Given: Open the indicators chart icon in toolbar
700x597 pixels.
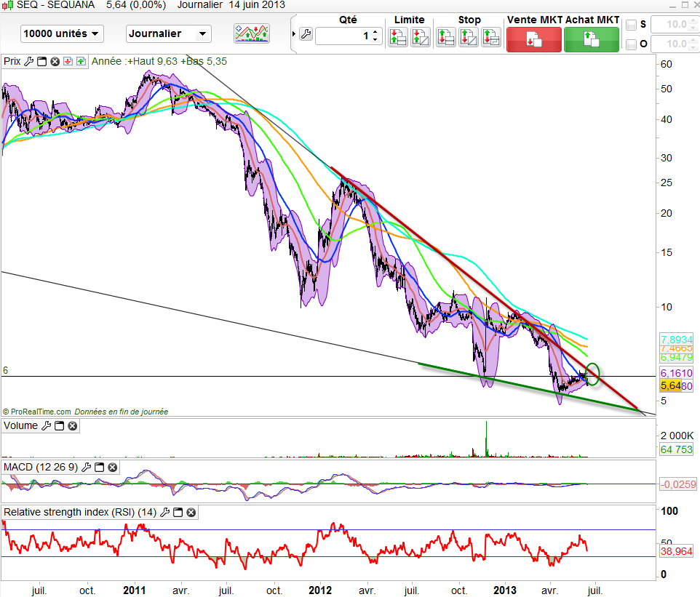Looking at the screenshot, I should 252,33.
